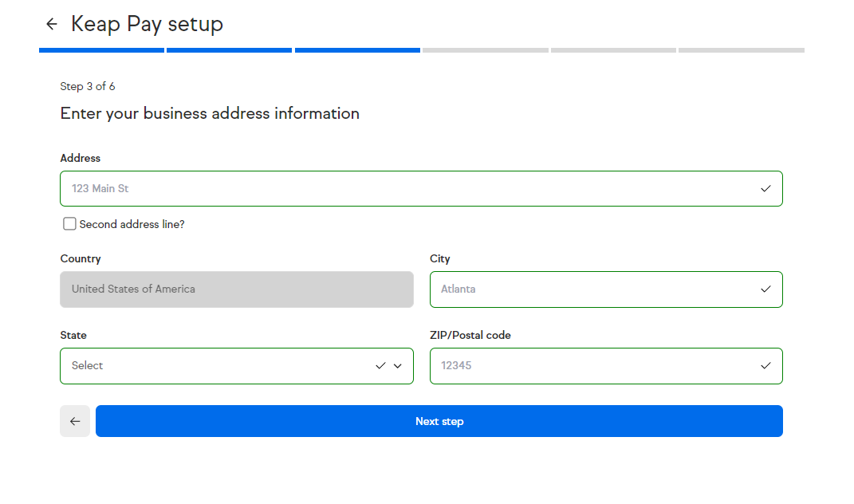Image resolution: width=854 pixels, height=504 pixels.
Task: Expand State list with chevron arrow
Action: (398, 366)
